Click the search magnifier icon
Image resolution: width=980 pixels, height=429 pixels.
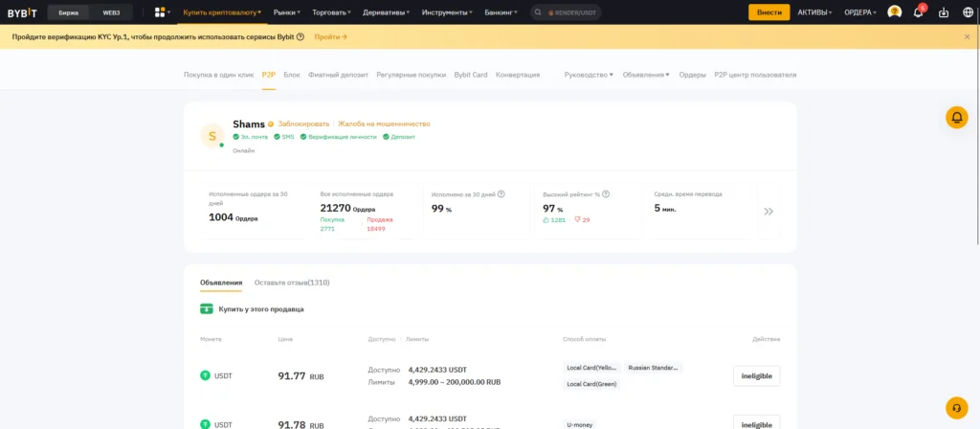pyautogui.click(x=538, y=12)
